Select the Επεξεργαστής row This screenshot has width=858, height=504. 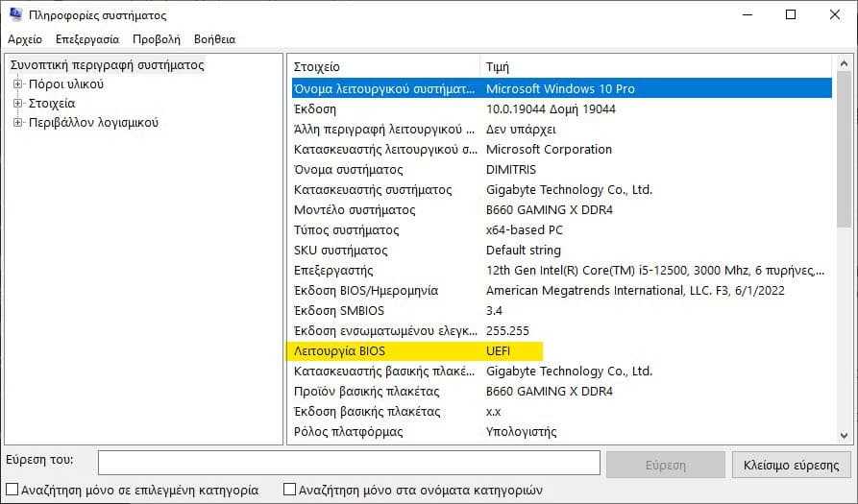[561, 271]
